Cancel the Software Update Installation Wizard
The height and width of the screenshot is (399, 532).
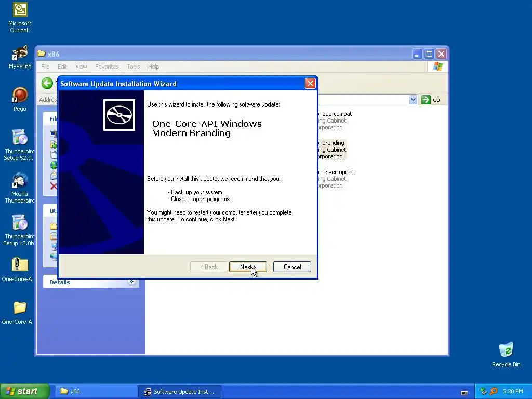click(x=292, y=267)
